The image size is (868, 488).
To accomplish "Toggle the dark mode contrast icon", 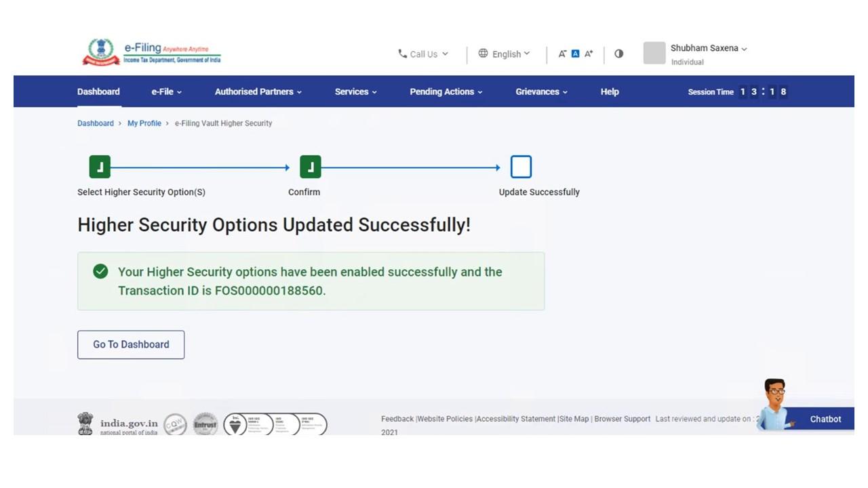I will click(x=618, y=54).
